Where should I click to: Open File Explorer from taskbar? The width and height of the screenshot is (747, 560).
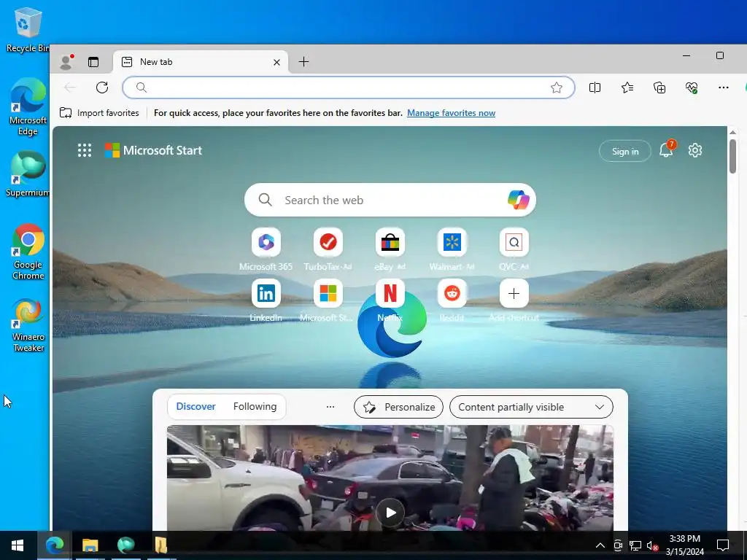(90, 545)
